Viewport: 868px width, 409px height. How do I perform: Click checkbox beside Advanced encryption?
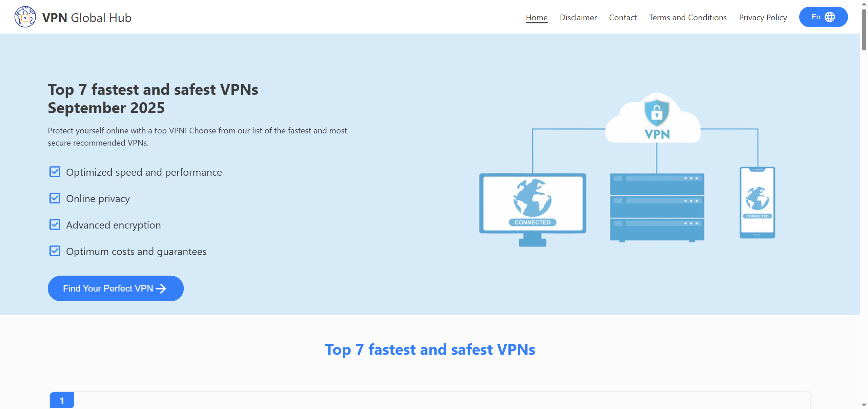(x=55, y=225)
